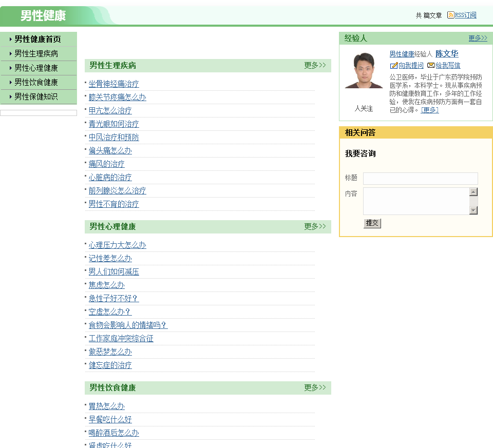Open article 青光眼如何治疗
This screenshot has width=493, height=448.
[x=113, y=124]
